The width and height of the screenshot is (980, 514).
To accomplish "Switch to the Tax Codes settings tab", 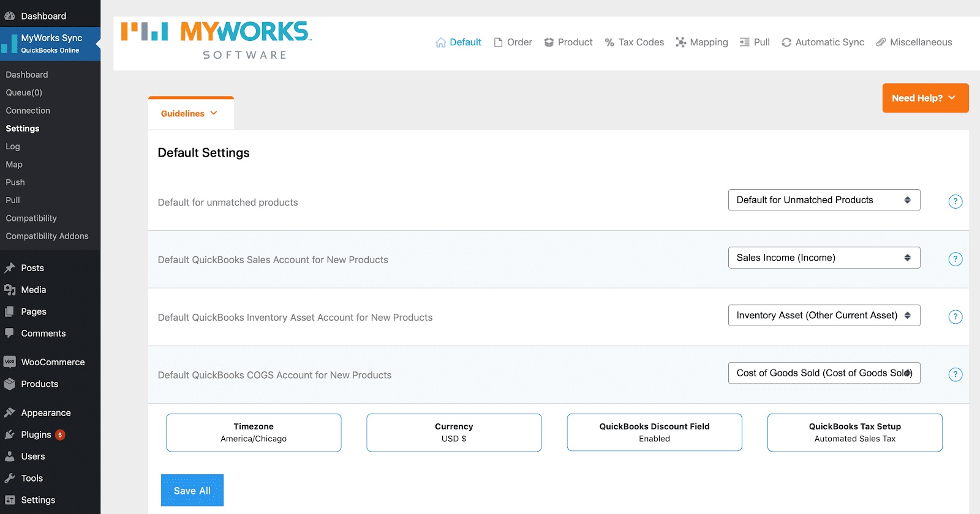I will click(635, 42).
